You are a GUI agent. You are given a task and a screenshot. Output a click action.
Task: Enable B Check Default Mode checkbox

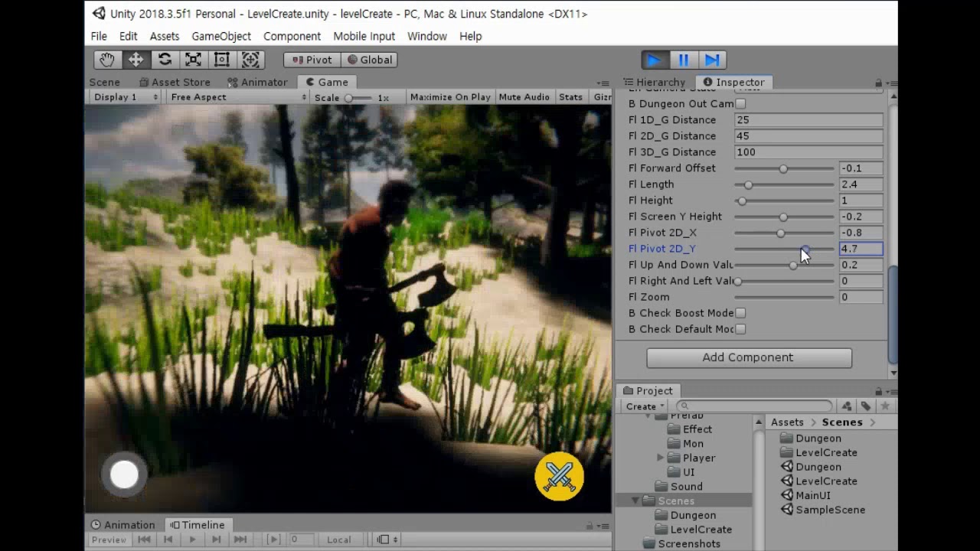click(740, 329)
